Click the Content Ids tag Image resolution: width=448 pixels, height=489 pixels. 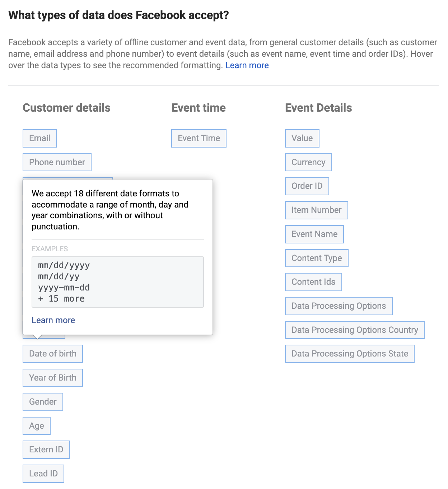[x=313, y=282]
